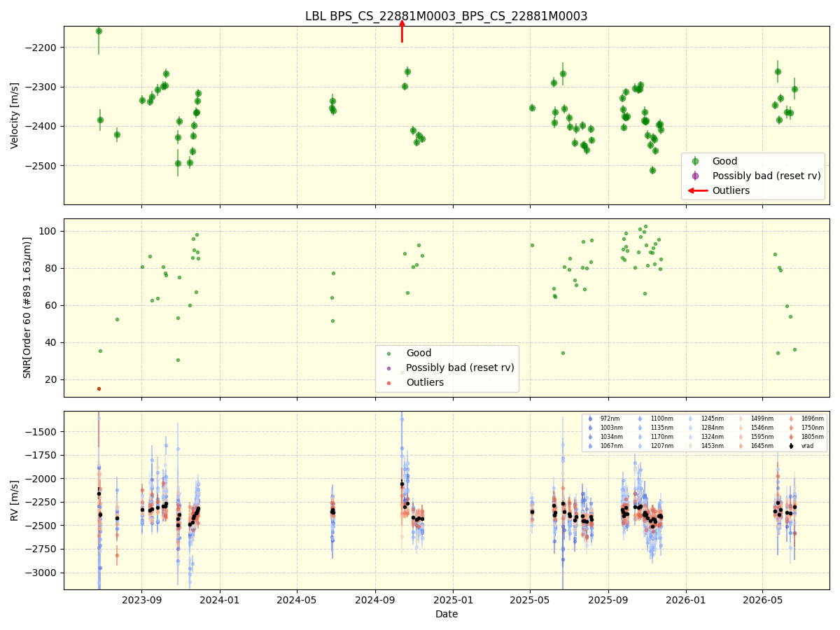
Task: Click the plot title LBL BPS_CS_22881M0003
Action: point(446,16)
